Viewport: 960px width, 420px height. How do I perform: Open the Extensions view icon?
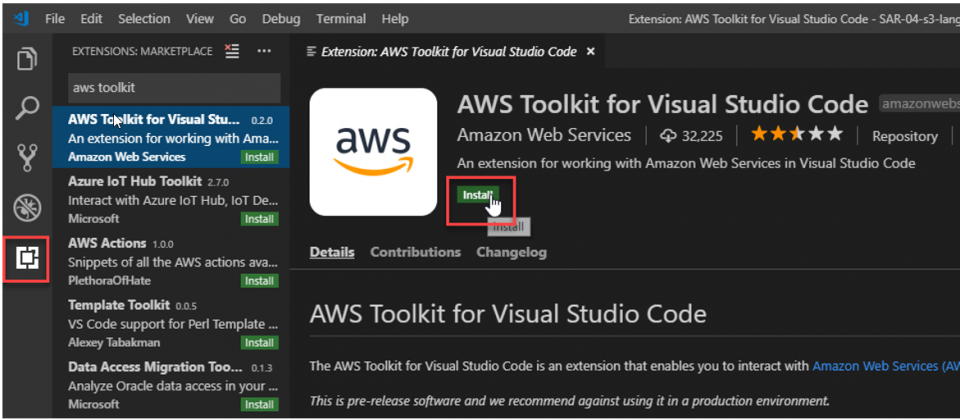[27, 259]
